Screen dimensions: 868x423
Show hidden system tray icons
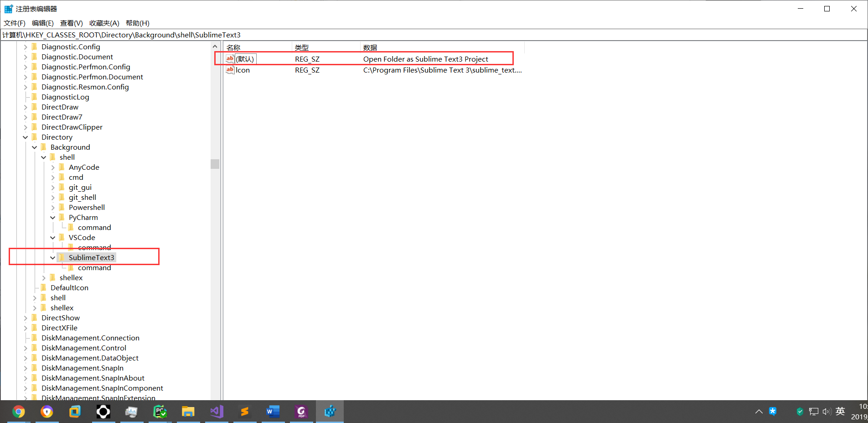click(x=759, y=412)
